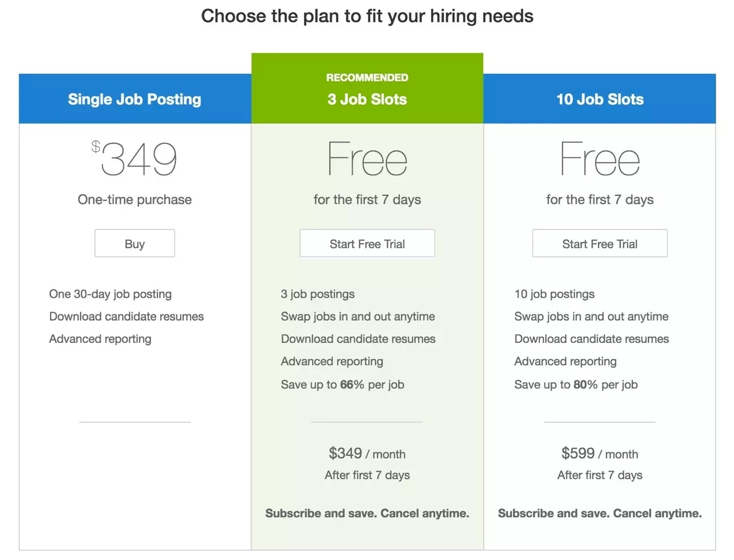Click Save up to 80% per job

pyautogui.click(x=575, y=384)
